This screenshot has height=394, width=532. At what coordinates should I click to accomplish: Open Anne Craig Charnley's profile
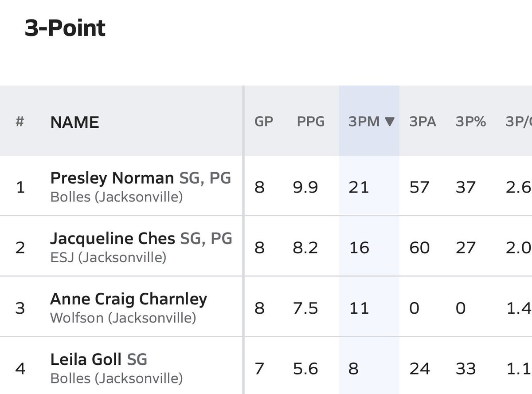click(x=129, y=299)
